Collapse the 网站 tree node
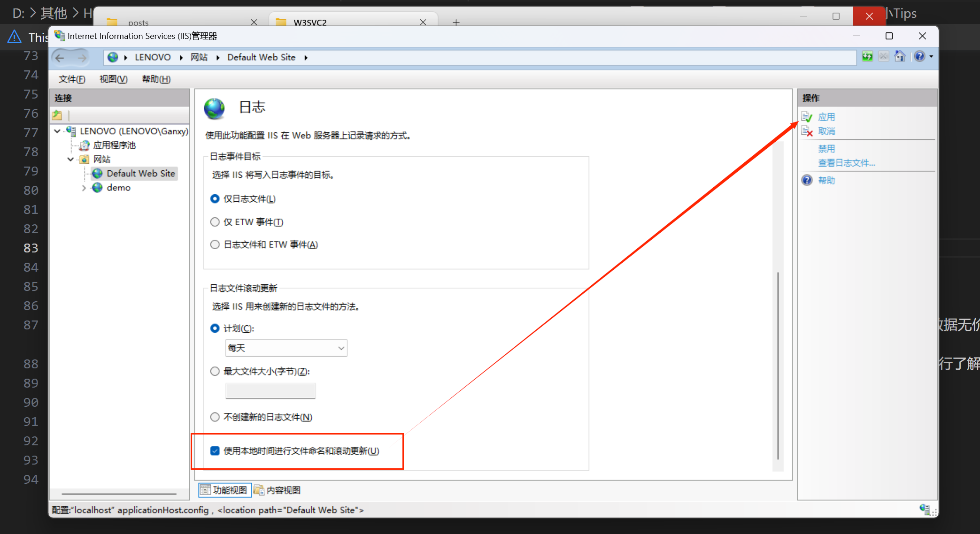 (70, 159)
